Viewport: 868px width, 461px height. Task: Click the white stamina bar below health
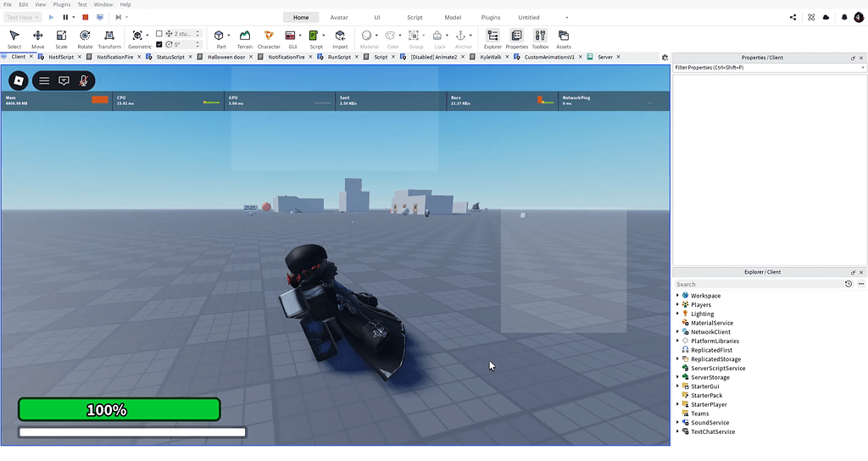click(132, 432)
